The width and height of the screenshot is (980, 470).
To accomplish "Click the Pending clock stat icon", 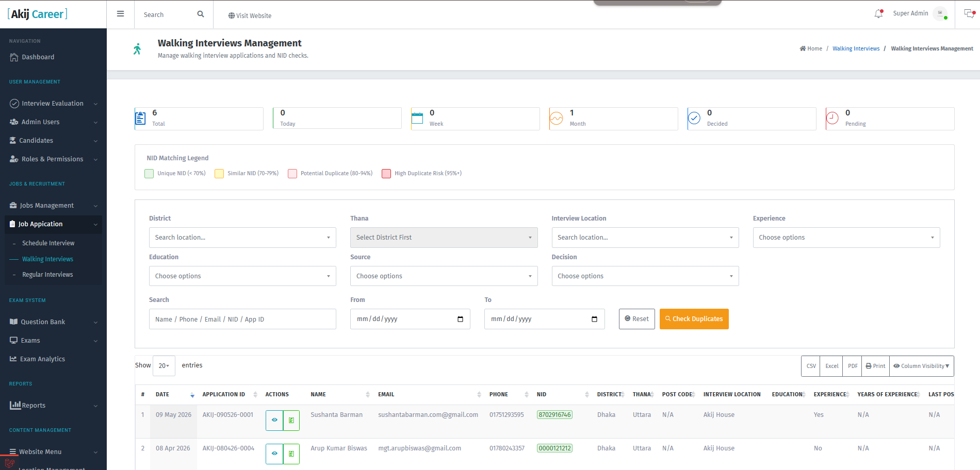I will pos(832,119).
